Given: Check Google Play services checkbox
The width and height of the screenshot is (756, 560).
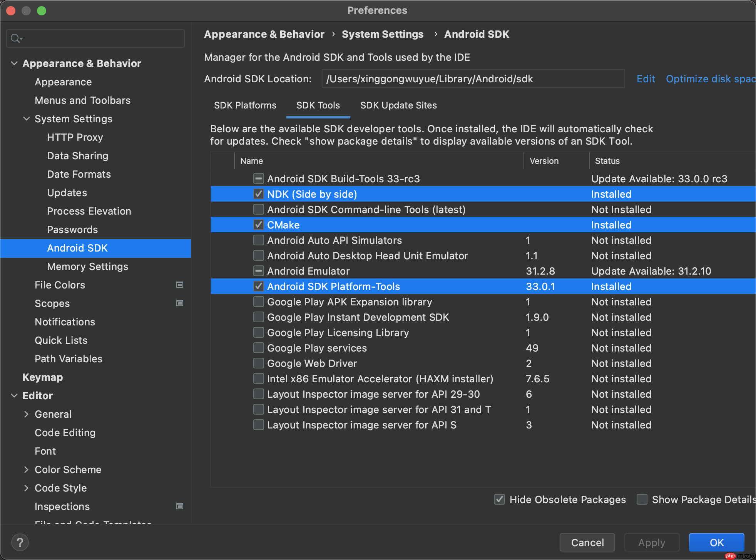Looking at the screenshot, I should tap(258, 348).
